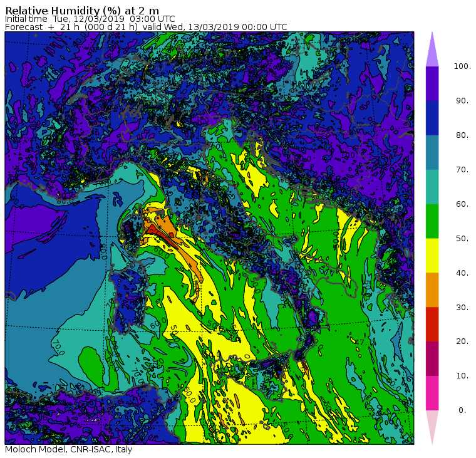Click the "90." colorbar label
This screenshot has height=458, width=476.
pyautogui.click(x=462, y=100)
